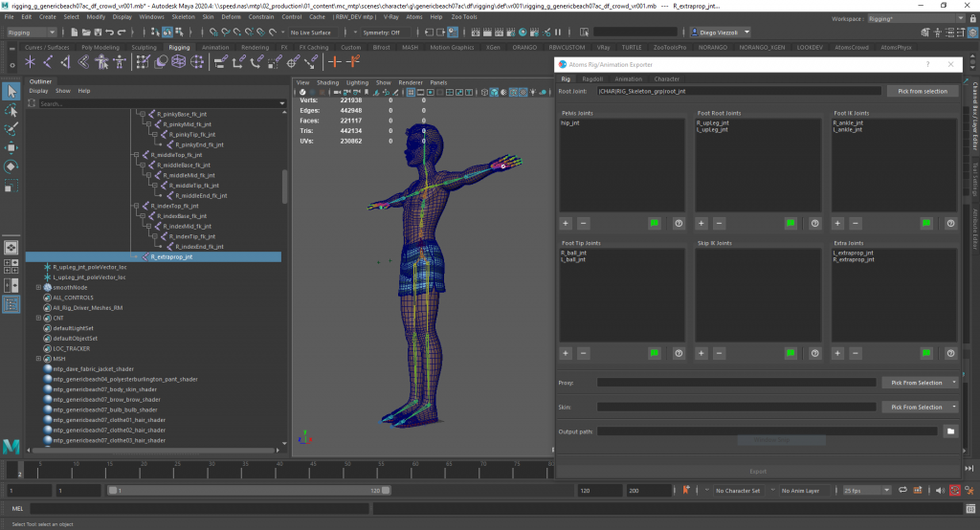
Task: Open the Skeleton menu
Action: (183, 17)
